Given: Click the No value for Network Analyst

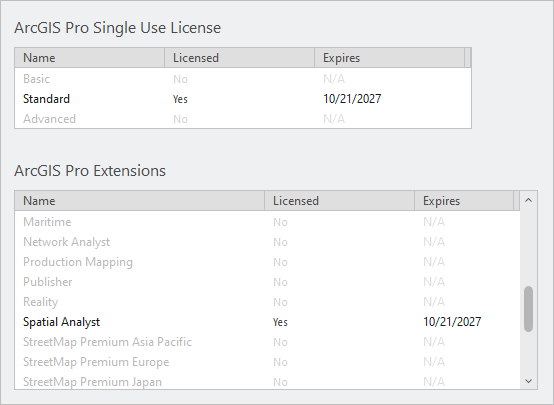Looking at the screenshot, I should click(280, 242).
